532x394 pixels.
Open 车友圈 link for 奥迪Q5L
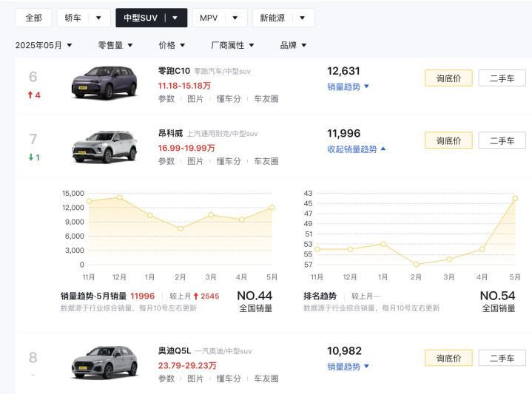(266, 378)
